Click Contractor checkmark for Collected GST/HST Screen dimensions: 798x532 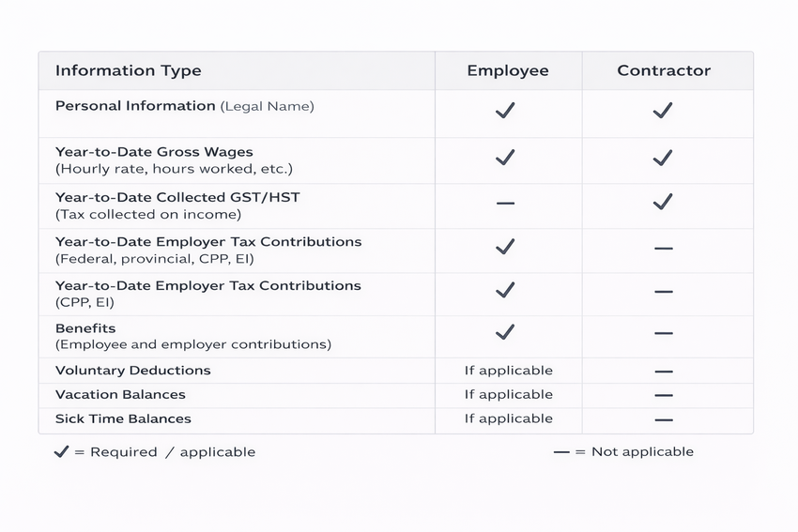[663, 201]
